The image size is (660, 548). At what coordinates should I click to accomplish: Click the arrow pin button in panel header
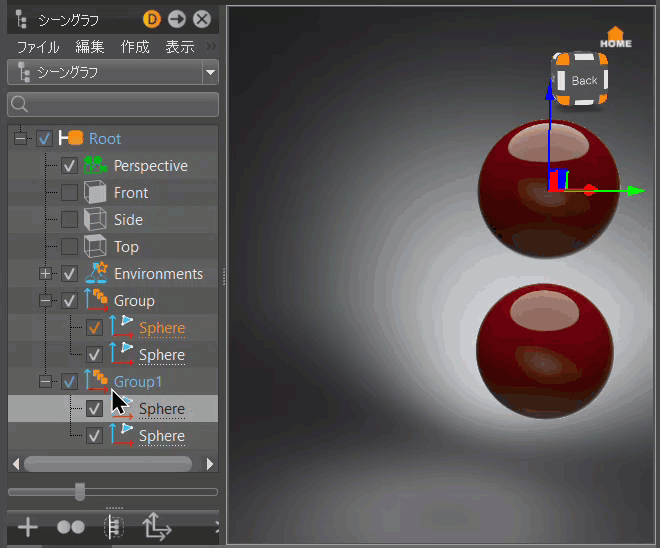point(177,19)
